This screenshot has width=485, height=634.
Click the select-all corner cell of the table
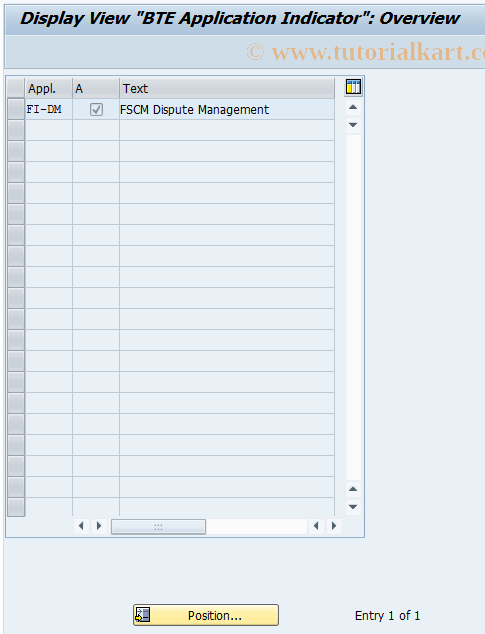tap(16, 89)
